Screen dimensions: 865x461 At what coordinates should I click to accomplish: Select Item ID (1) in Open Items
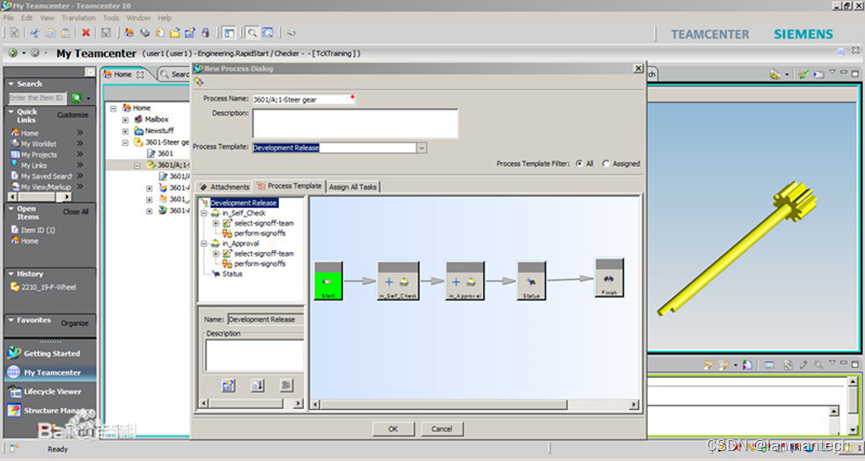click(x=38, y=230)
